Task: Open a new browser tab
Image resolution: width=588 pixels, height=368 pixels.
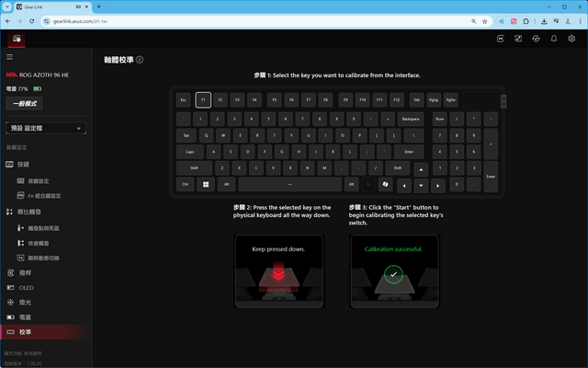Action: (98, 6)
